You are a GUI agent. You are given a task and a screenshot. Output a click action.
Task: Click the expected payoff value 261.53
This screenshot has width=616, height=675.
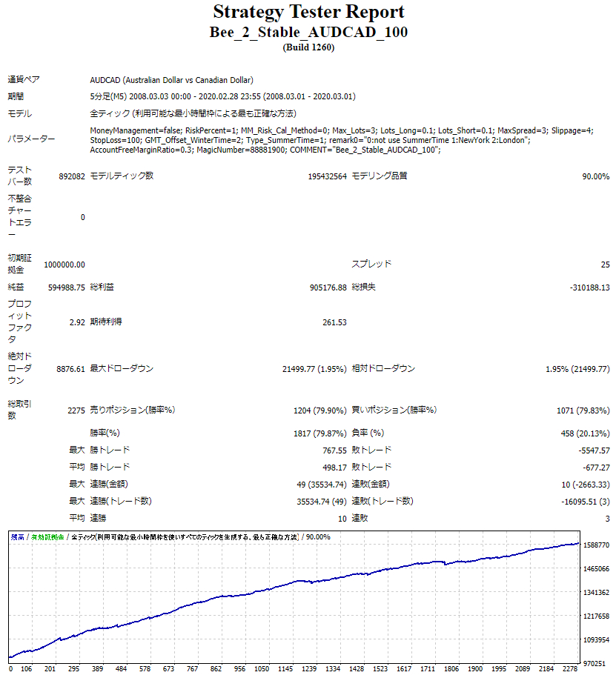coord(334,322)
